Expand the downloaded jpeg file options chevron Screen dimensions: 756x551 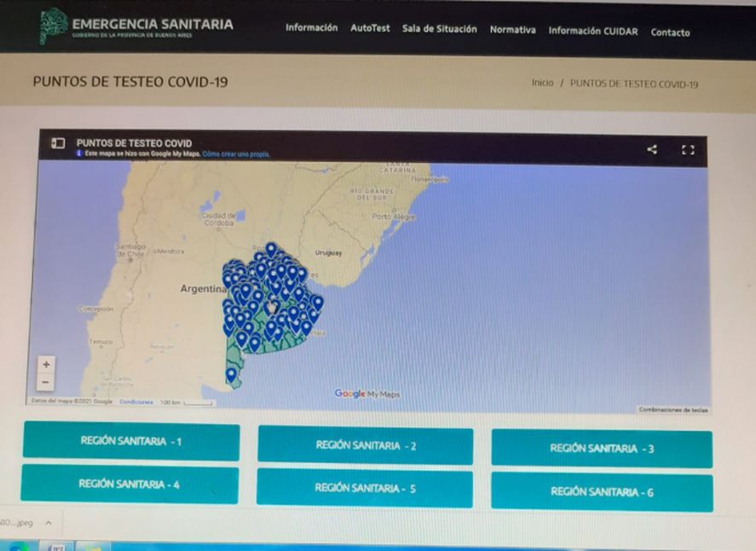click(x=49, y=524)
